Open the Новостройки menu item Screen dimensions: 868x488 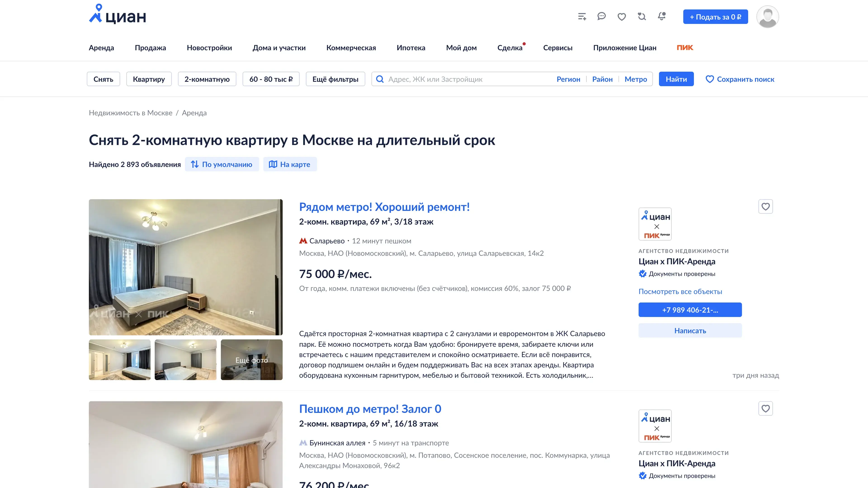pyautogui.click(x=209, y=48)
